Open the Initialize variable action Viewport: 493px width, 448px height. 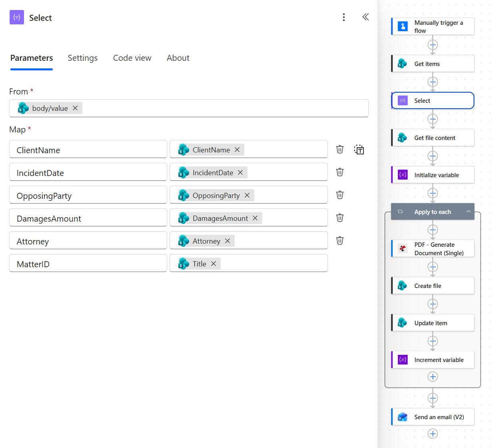pyautogui.click(x=433, y=175)
